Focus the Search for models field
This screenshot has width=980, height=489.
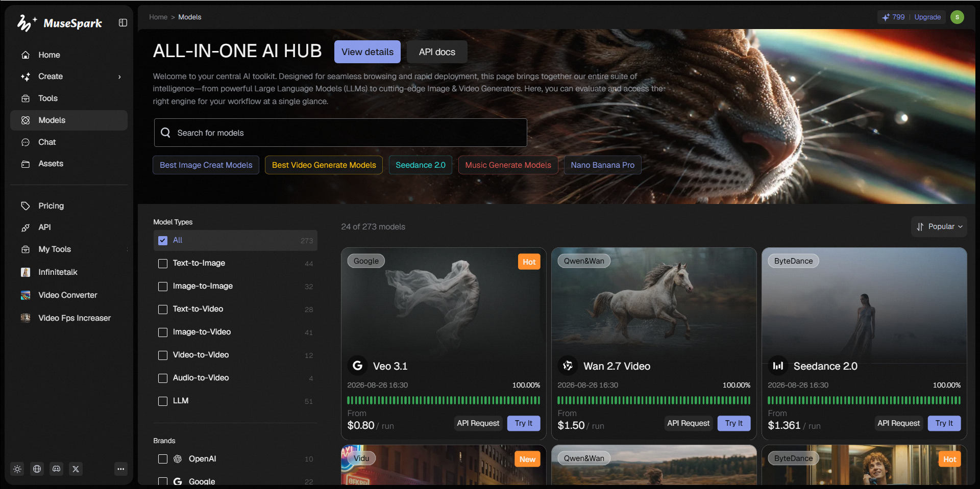[x=340, y=133]
